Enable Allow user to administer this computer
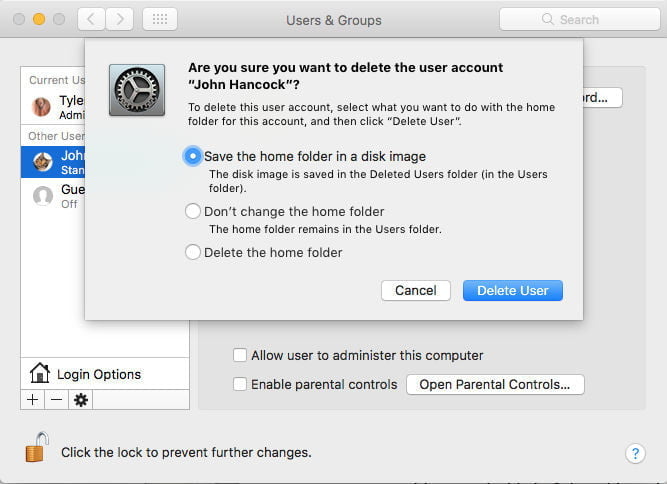Image resolution: width=667 pixels, height=484 pixels. [x=240, y=355]
